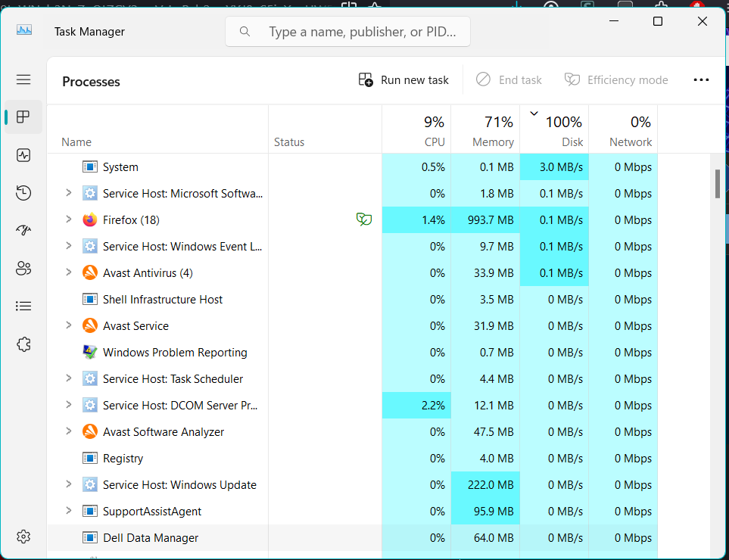
Task: Open the Users sidebar page
Action: (23, 268)
